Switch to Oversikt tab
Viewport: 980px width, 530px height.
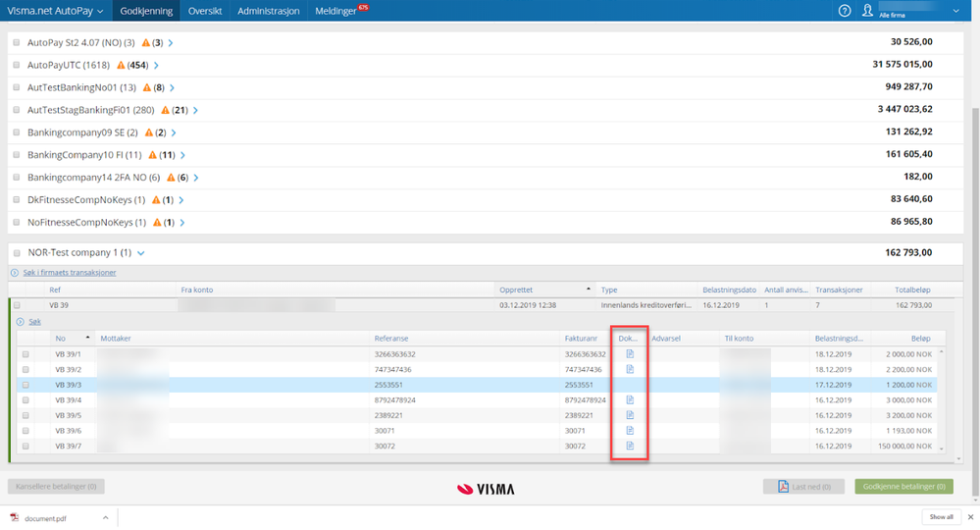pyautogui.click(x=205, y=11)
